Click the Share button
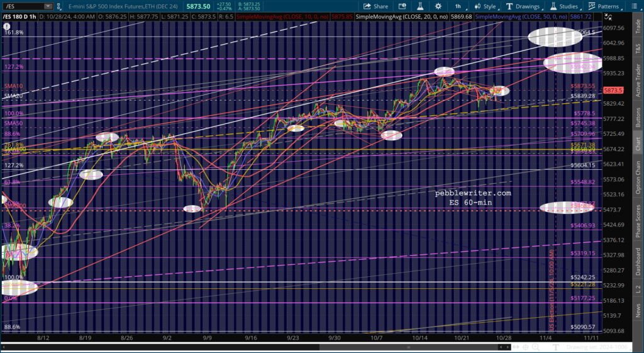Viewport: 644px width, 353px height. click(x=375, y=6)
